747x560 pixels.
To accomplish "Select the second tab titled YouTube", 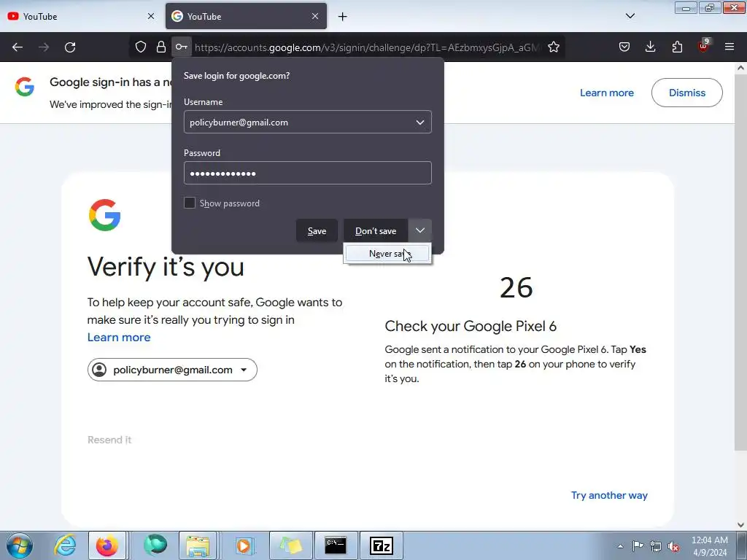I will tap(246, 16).
